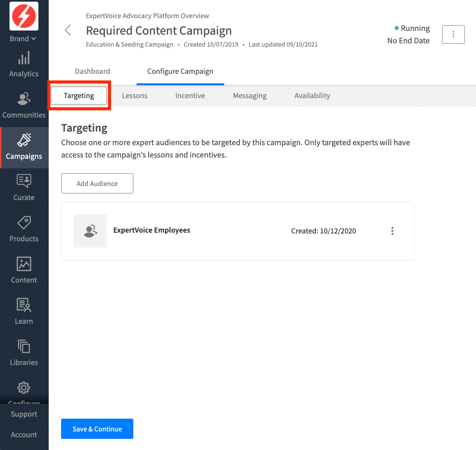This screenshot has height=450, width=476.
Task: Select the Configure Campaign tab
Action: click(x=180, y=72)
